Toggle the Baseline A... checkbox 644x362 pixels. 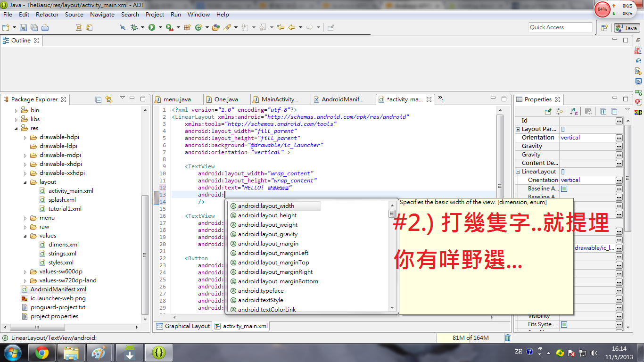tap(564, 189)
